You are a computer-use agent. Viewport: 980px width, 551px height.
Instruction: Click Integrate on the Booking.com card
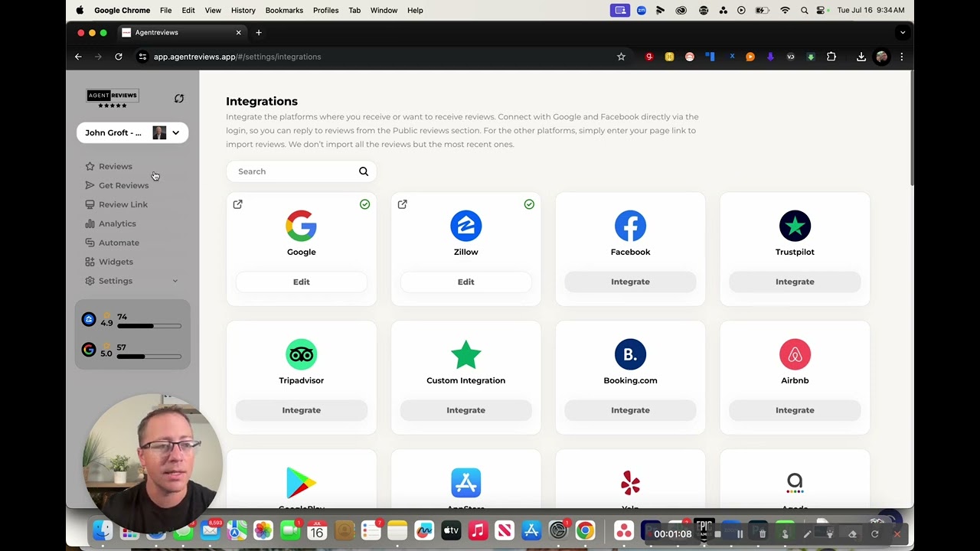point(630,410)
